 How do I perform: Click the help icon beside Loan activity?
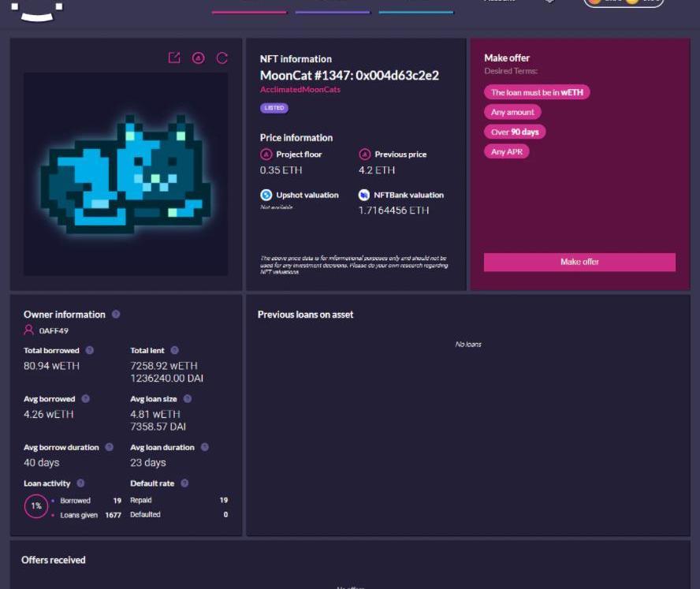[x=80, y=483]
